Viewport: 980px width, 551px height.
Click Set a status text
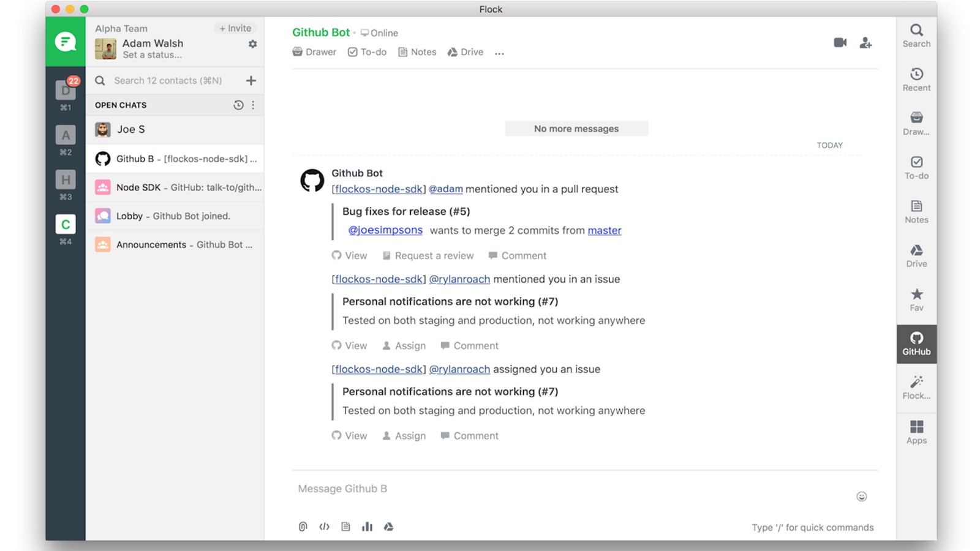coord(152,54)
